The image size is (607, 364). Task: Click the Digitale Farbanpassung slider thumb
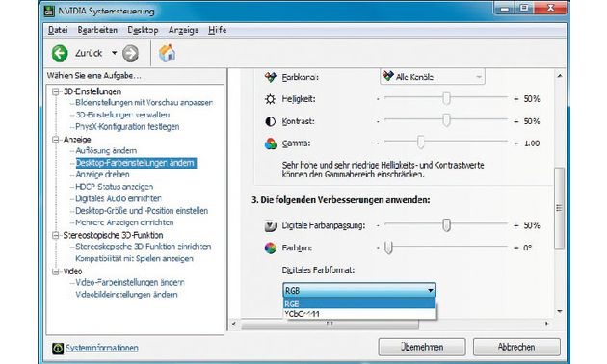click(446, 224)
